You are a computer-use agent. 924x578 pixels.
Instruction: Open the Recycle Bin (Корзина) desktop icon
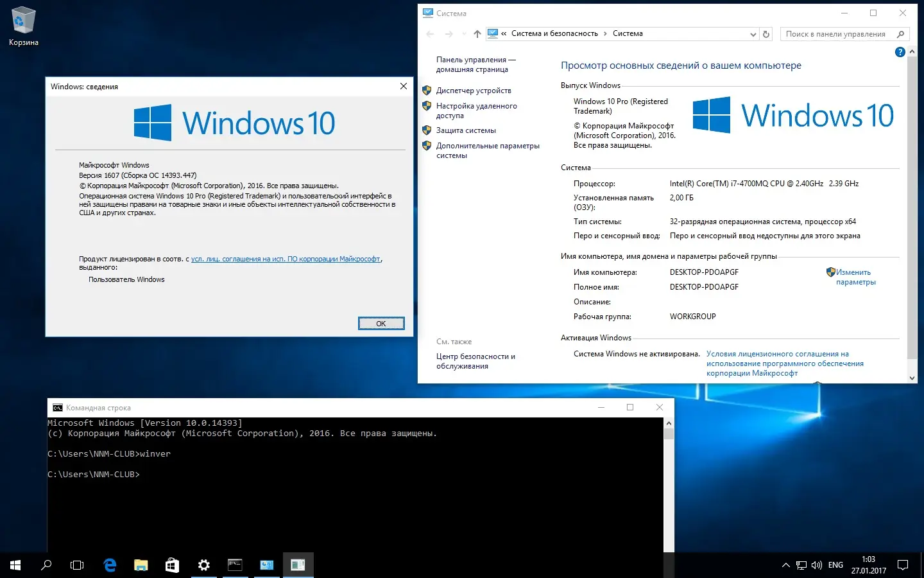(x=24, y=26)
